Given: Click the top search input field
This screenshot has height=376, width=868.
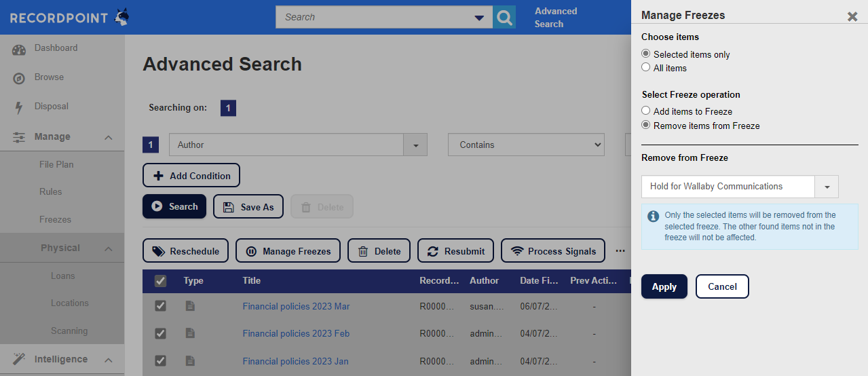Looking at the screenshot, I should (373, 17).
